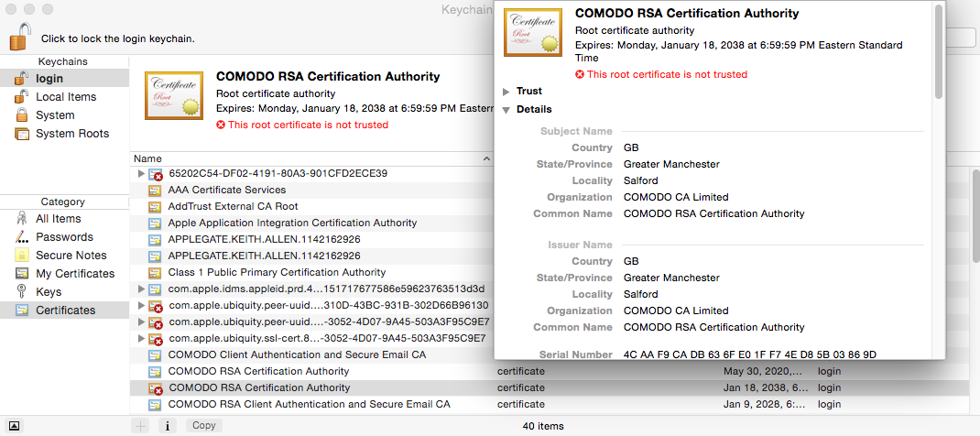
Task: Click the certificate list scrollbar
Action: [975, 215]
